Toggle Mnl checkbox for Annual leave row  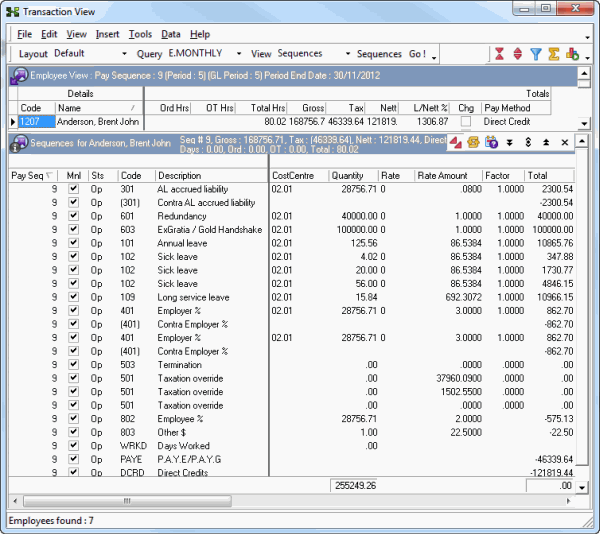click(x=73, y=243)
